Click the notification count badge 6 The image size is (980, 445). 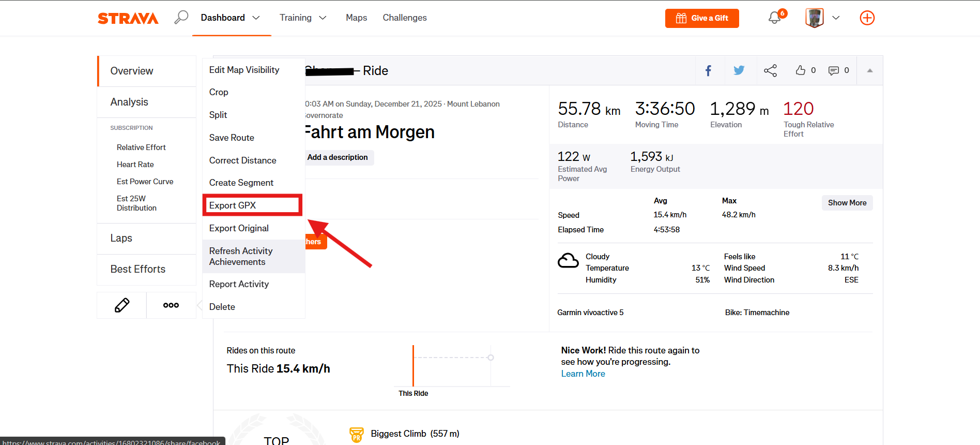coord(783,13)
